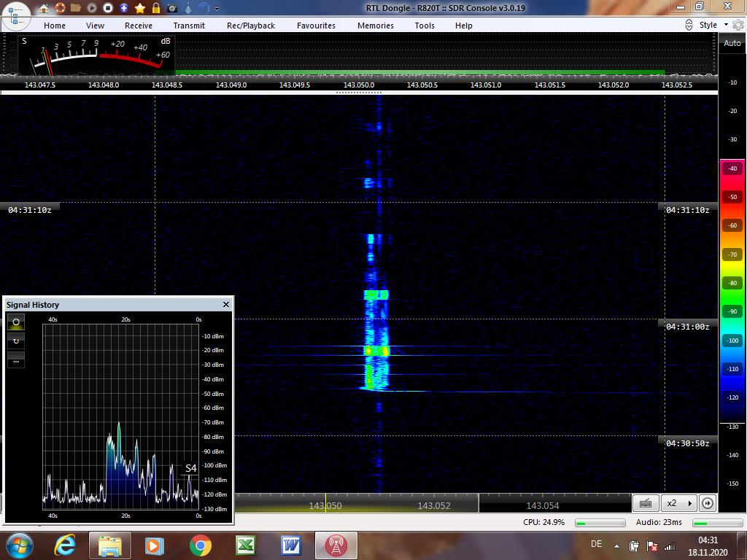Viewport: 747px width, 560px height.
Task: Click the waterfall at the bright signal burst
Action: (377, 351)
